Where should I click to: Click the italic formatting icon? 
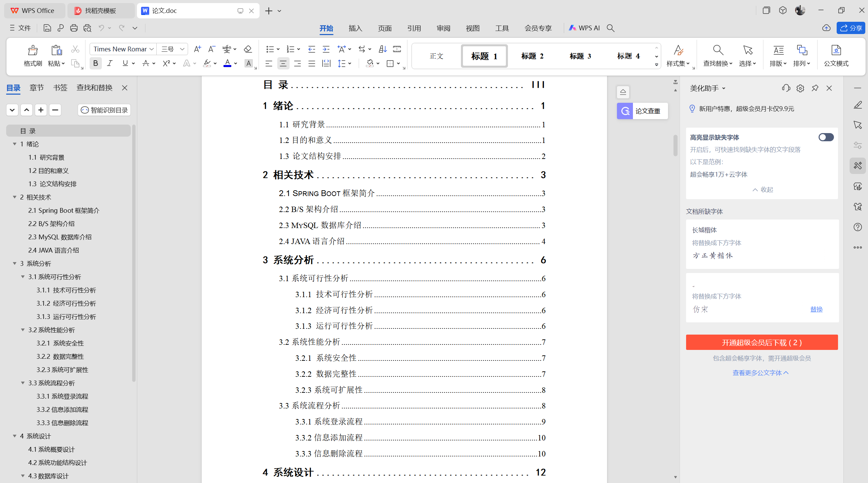[110, 63]
